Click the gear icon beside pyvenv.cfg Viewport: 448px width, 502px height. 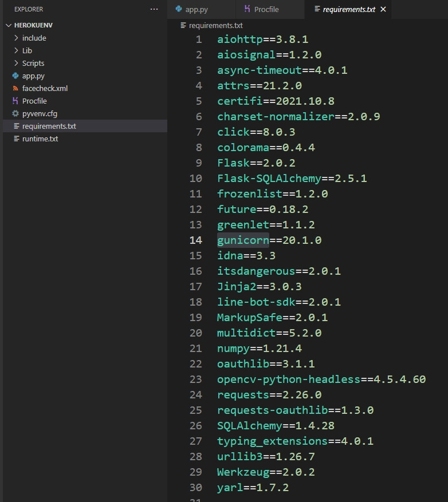15,113
